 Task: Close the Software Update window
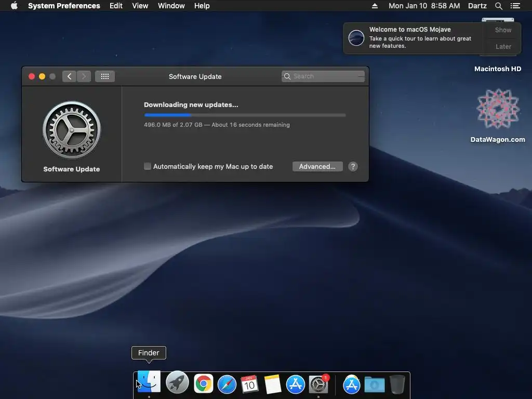point(32,76)
